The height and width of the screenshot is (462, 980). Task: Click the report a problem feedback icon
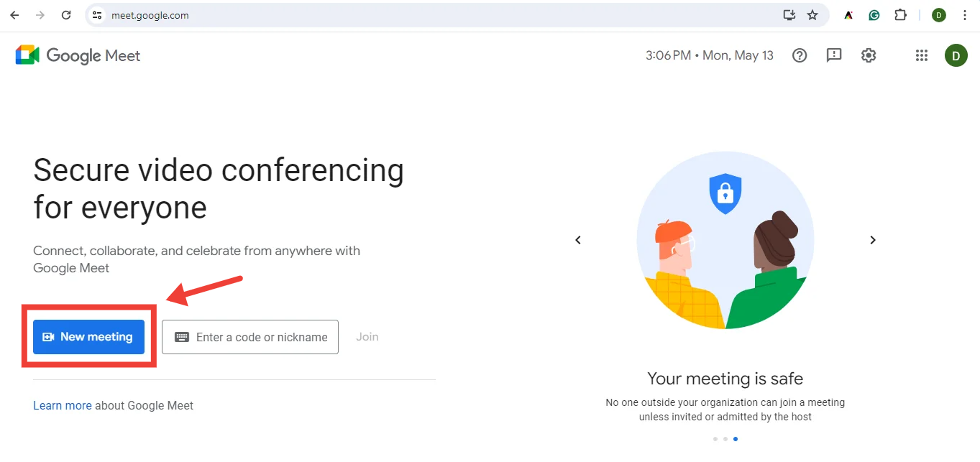(x=834, y=55)
